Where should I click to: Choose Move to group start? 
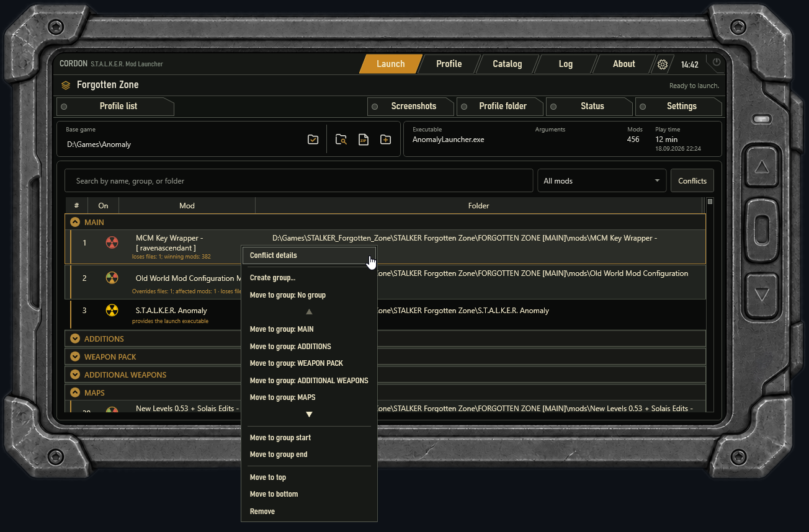tap(309, 438)
